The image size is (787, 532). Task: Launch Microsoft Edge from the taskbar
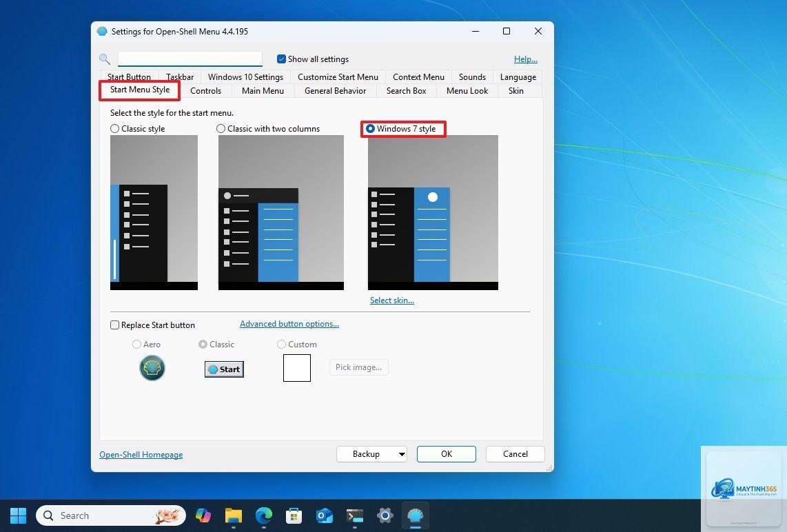[263, 515]
